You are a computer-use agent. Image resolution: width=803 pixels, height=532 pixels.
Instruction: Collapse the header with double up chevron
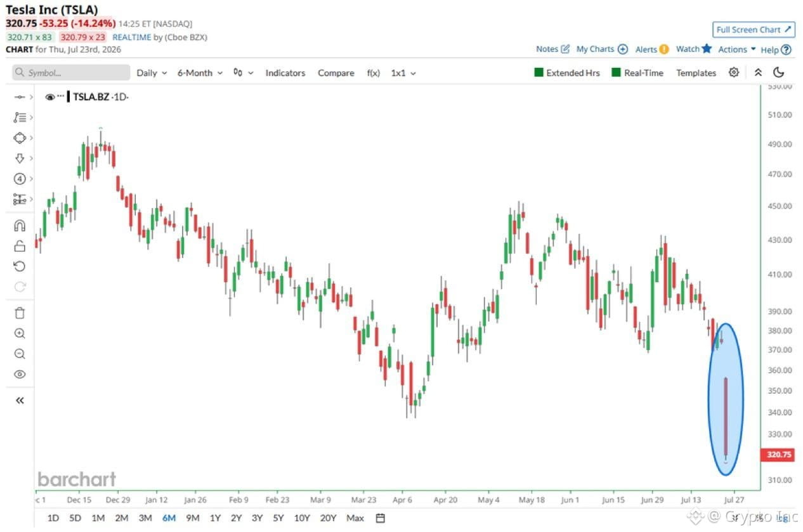click(x=758, y=72)
